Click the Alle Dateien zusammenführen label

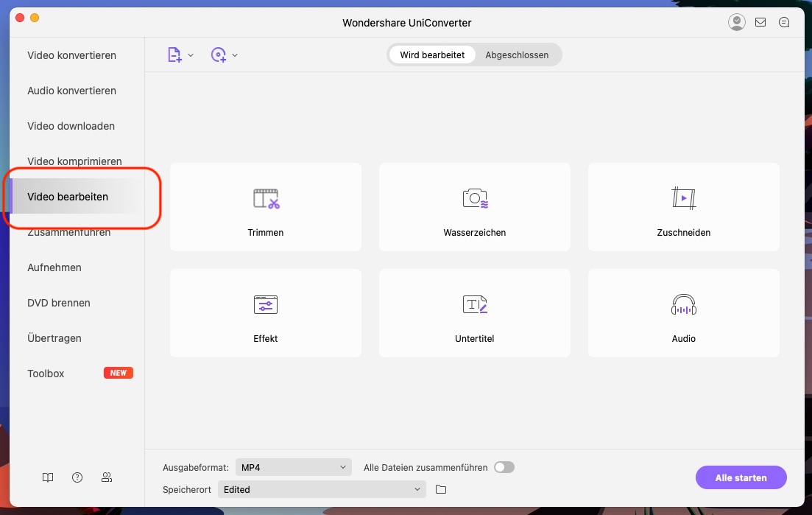point(426,467)
